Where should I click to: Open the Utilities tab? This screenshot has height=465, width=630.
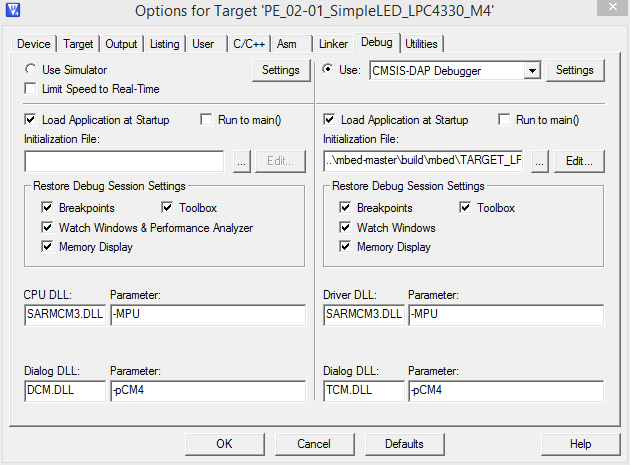pyautogui.click(x=421, y=44)
